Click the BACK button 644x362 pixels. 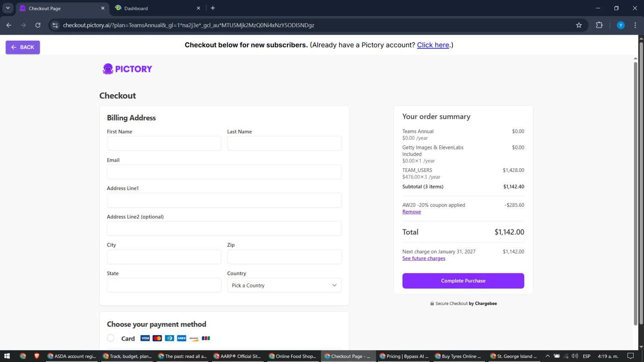pos(23,47)
